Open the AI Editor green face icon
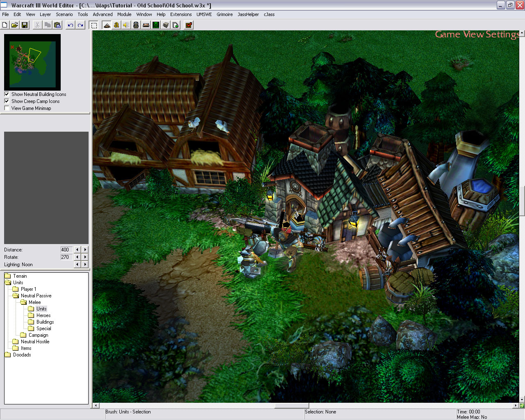Viewport: 525px width, 420px height. [x=156, y=25]
